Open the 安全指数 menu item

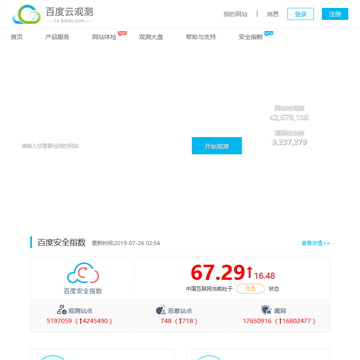click(x=251, y=37)
